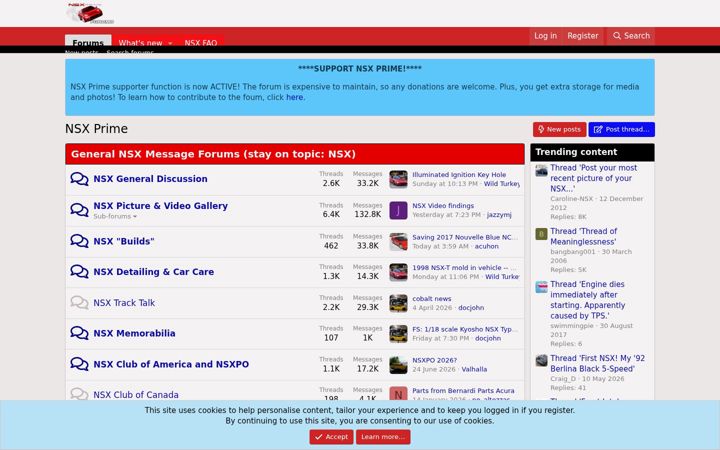Image resolution: width=720 pixels, height=450 pixels.
Task: Open user jazzymj's profile link
Action: click(499, 214)
